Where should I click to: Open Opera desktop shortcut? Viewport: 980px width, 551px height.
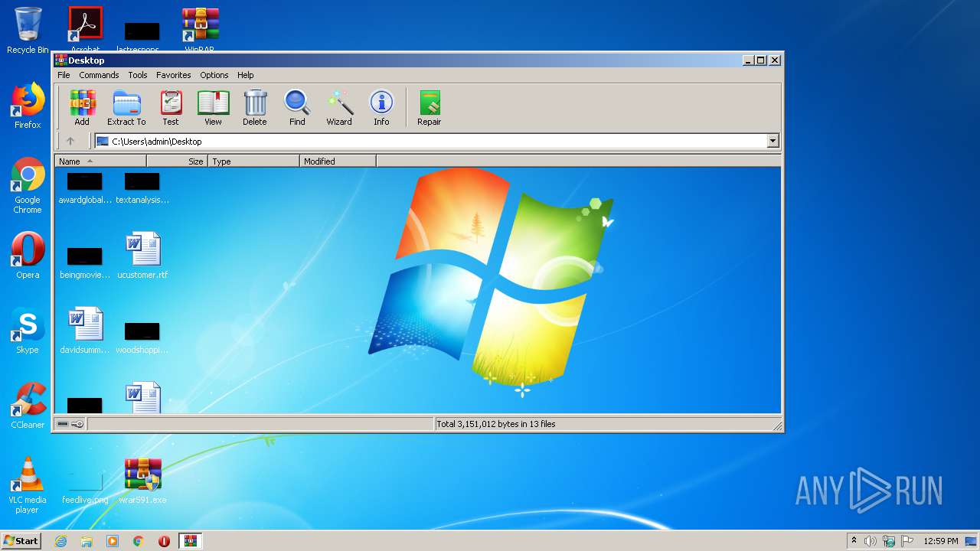coord(28,256)
